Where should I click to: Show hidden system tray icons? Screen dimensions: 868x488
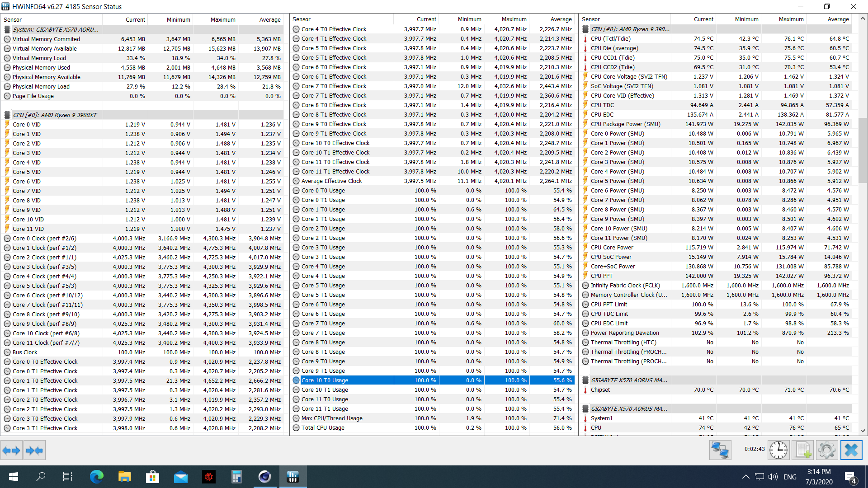tap(746, 477)
